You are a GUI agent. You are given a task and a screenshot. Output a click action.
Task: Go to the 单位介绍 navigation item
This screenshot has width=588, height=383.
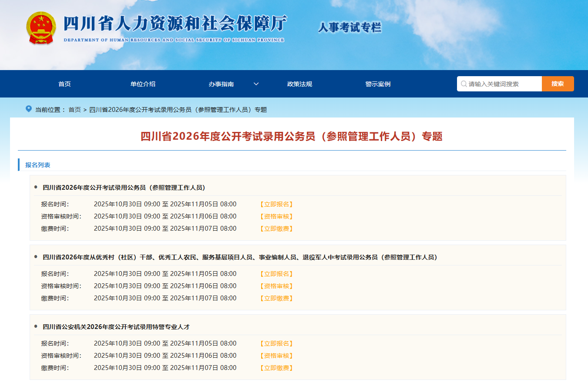click(143, 84)
